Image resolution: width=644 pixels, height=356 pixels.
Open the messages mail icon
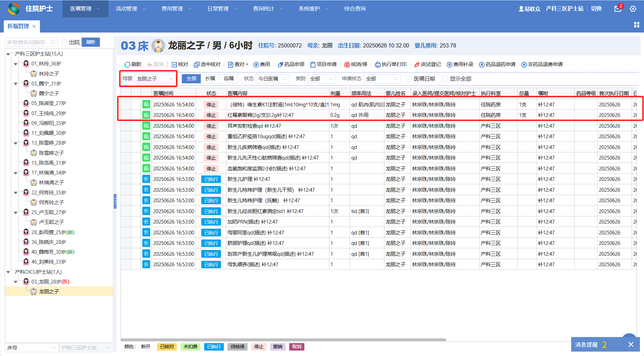click(618, 9)
